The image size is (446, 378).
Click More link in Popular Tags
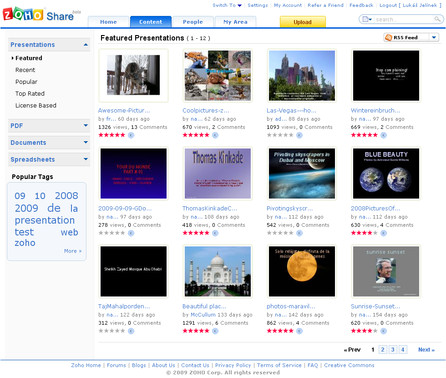[x=73, y=251]
